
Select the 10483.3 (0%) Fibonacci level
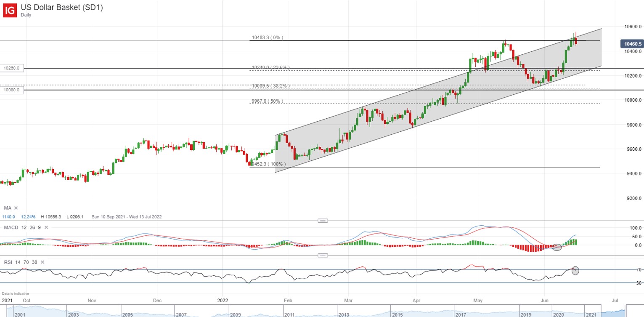click(x=268, y=37)
